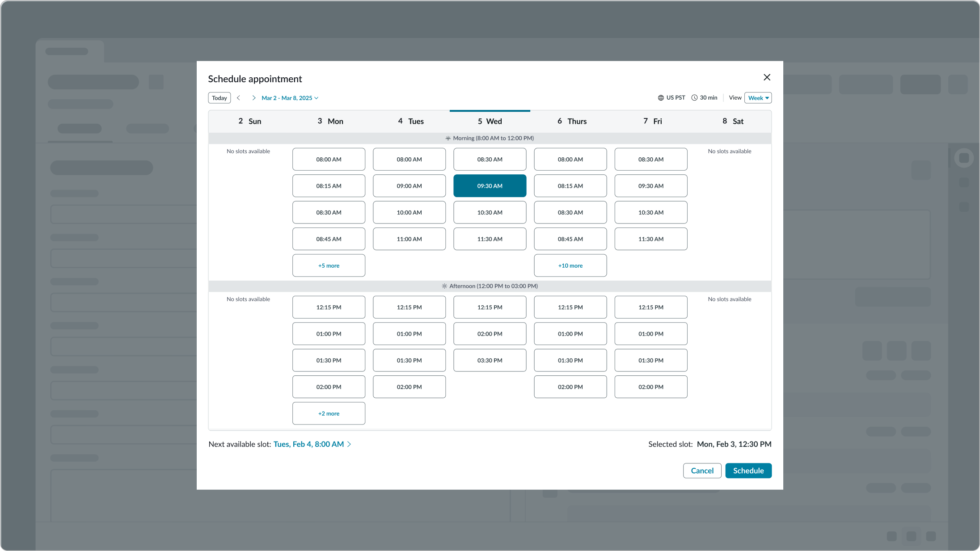Deselect the highlighted 09:30 AM Wednesday slot
This screenshot has width=980, height=551.
click(x=490, y=186)
